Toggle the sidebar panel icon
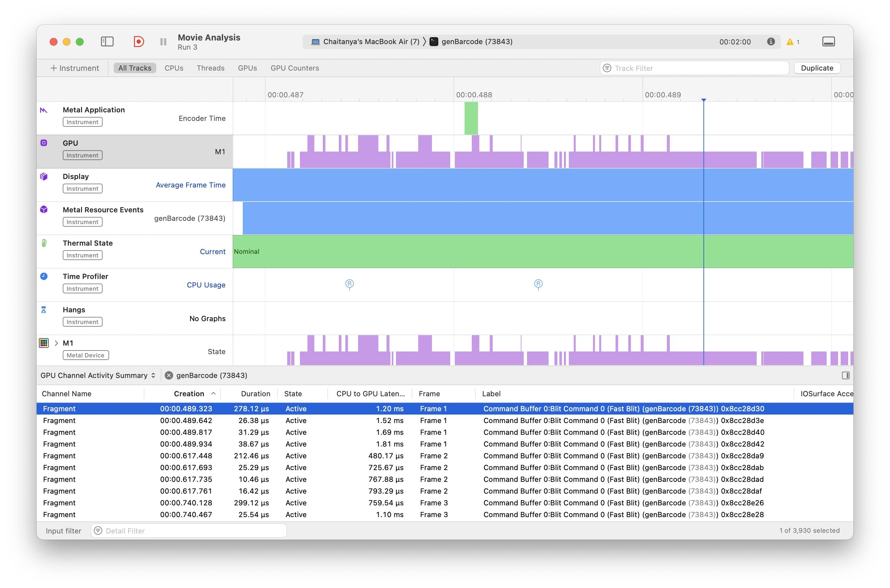The height and width of the screenshot is (588, 890). pyautogui.click(x=107, y=41)
